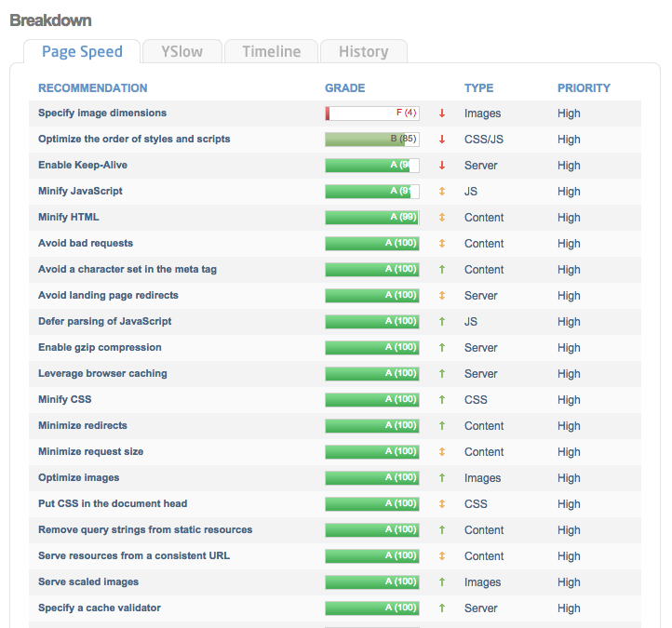
Task: Click red down arrow for Specify image dimensions
Action: [442, 114]
